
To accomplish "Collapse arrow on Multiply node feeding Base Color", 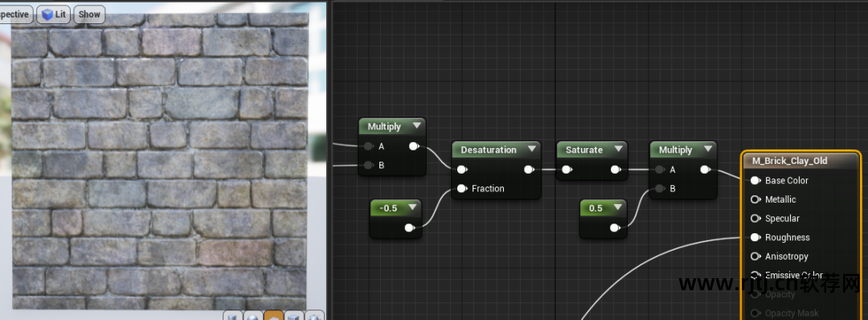I will [x=707, y=150].
